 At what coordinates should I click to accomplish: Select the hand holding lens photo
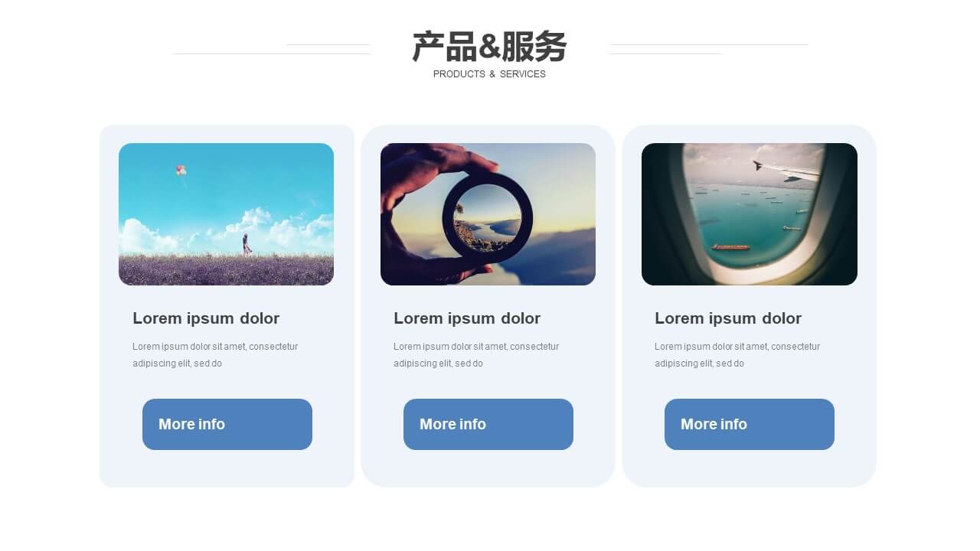488,214
